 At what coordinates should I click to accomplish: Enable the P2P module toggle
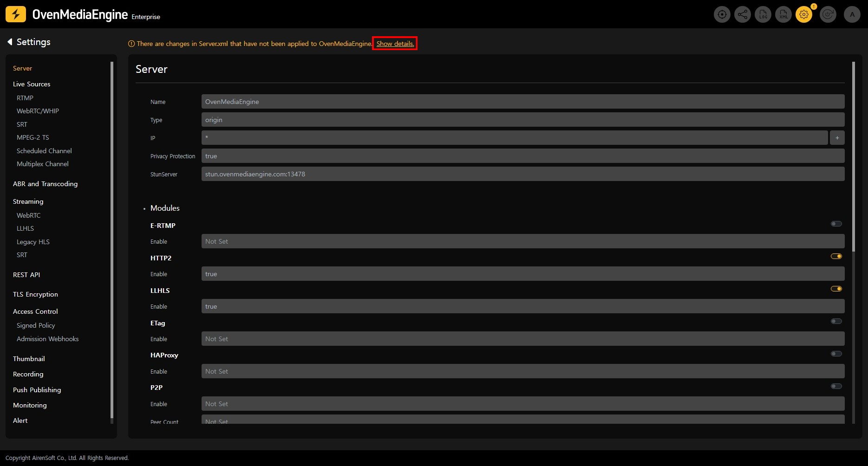[x=836, y=386]
